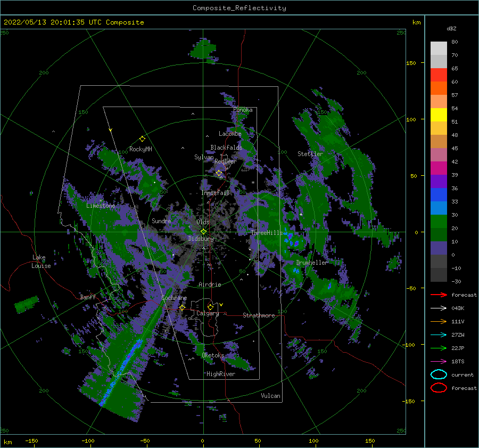This screenshot has width=479, height=448.
Task: Click the Didsbury city label
Action: pyautogui.click(x=201, y=239)
